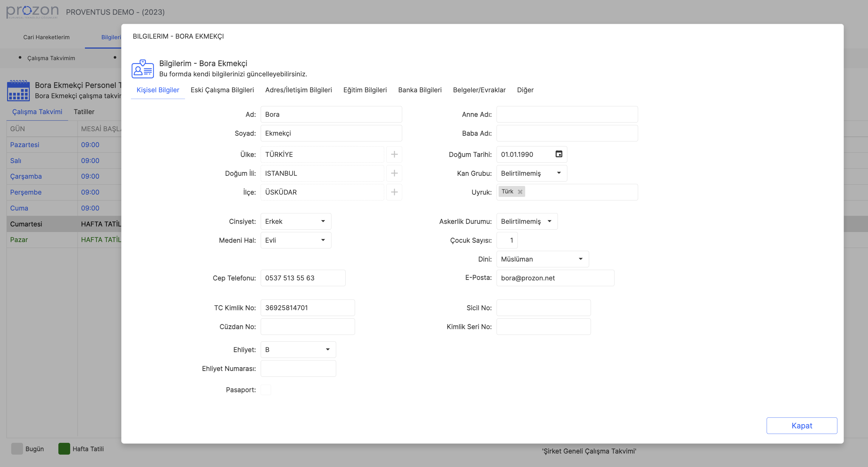868x467 pixels.
Task: Open Çalışma Takvimim link in background
Action: coord(51,58)
